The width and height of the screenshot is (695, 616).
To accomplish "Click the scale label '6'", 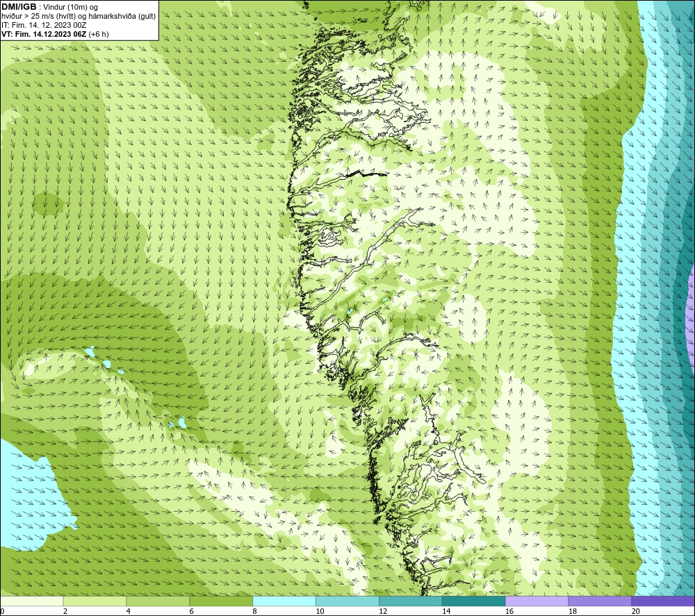I will pos(192,611).
